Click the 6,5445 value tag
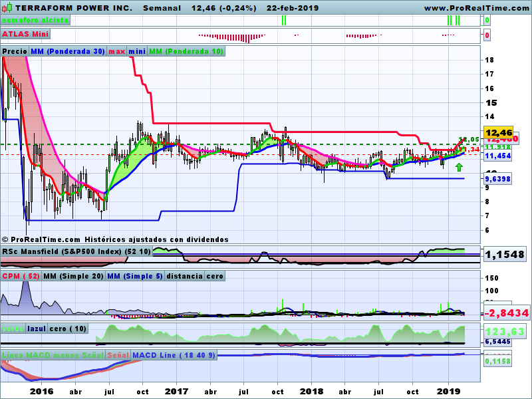This screenshot has height=399, width=532. click(x=497, y=342)
